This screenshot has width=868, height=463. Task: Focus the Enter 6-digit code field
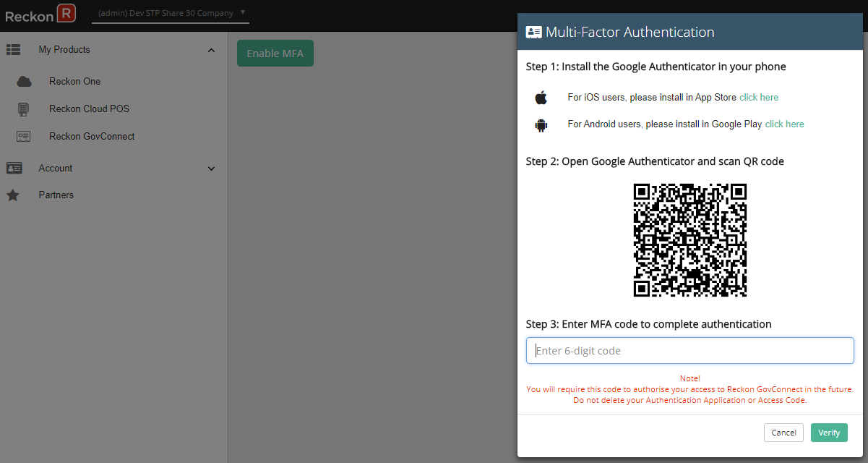[690, 351]
